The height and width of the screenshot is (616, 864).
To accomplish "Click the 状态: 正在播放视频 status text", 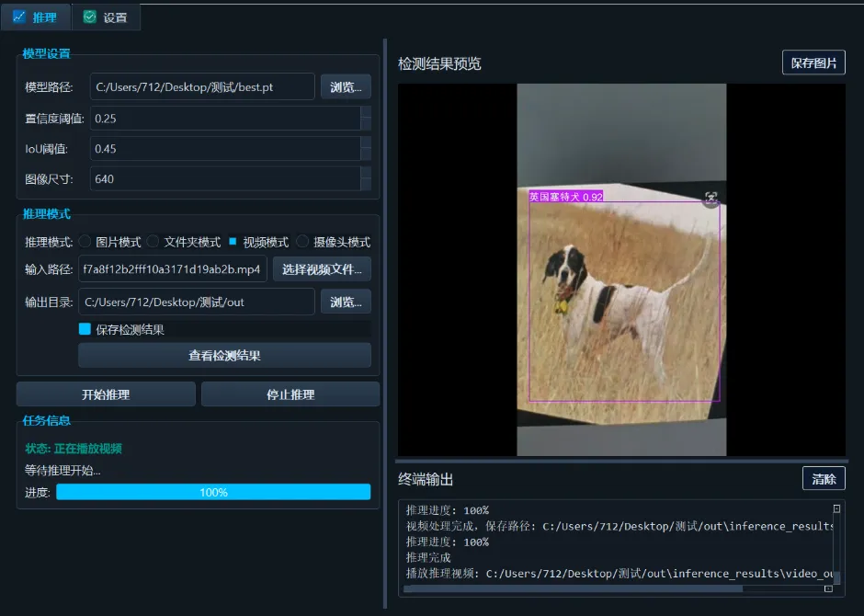I will click(74, 449).
